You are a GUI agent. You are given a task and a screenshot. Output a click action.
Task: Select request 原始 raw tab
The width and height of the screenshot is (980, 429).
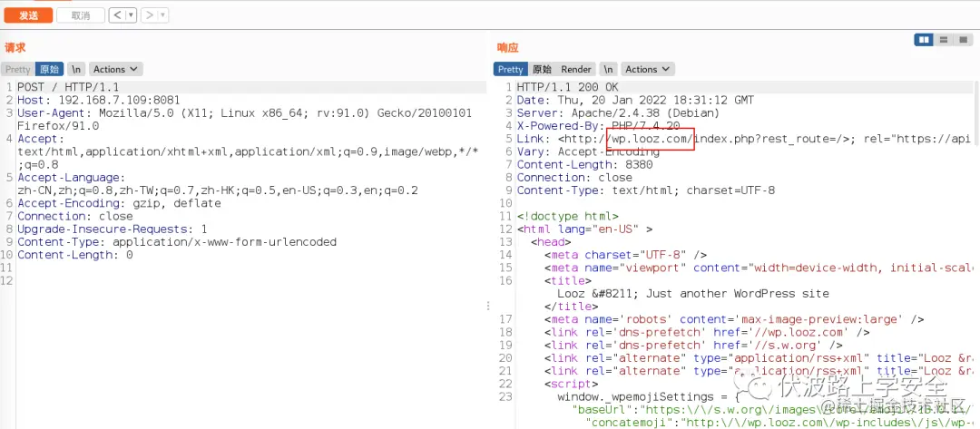[x=49, y=69]
